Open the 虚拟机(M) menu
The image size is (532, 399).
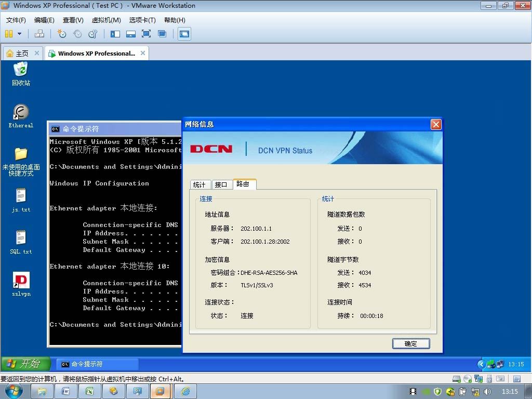tap(106, 20)
